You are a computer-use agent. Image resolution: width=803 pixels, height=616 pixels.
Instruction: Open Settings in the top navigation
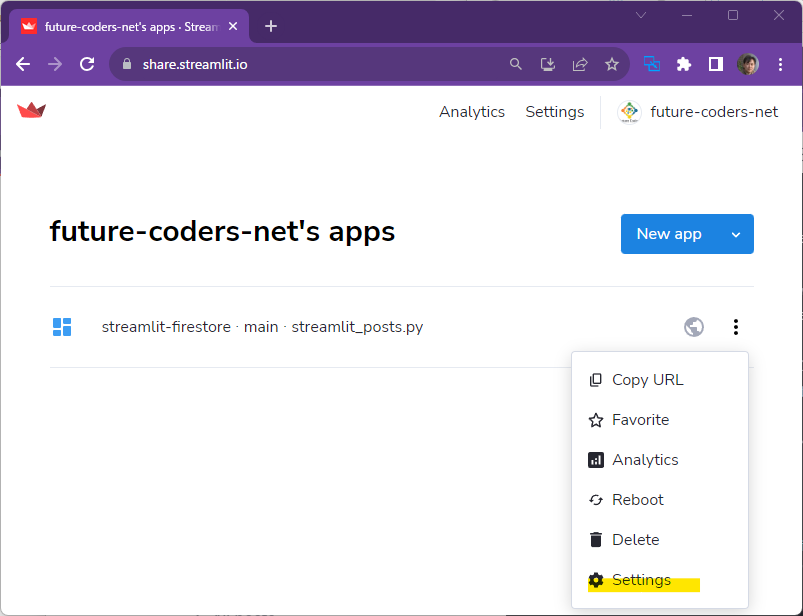coord(555,112)
